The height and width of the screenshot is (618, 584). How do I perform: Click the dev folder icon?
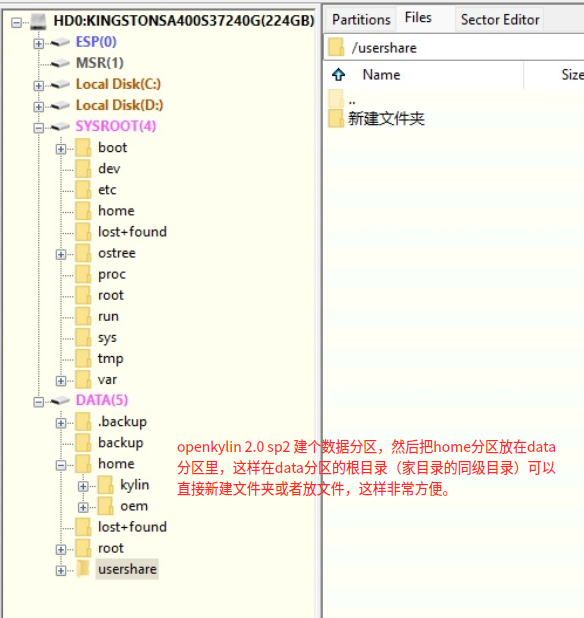(x=83, y=169)
